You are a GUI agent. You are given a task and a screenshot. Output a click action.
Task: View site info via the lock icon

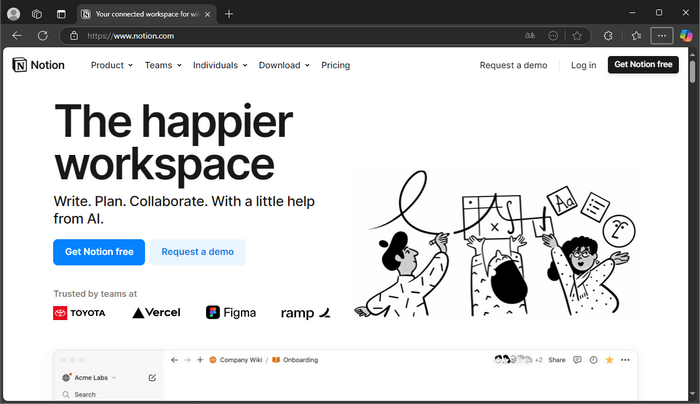(74, 36)
